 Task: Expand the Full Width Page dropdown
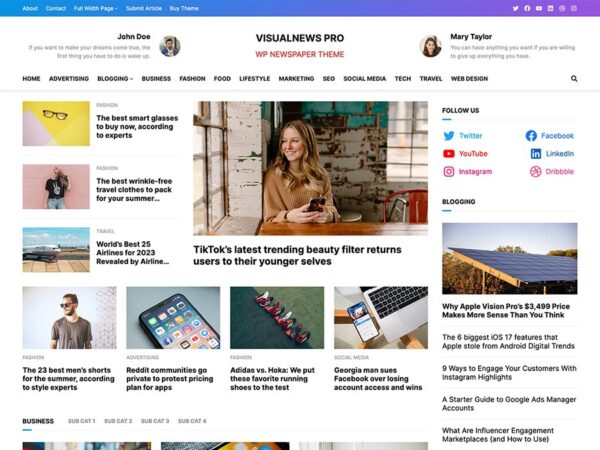[96, 8]
